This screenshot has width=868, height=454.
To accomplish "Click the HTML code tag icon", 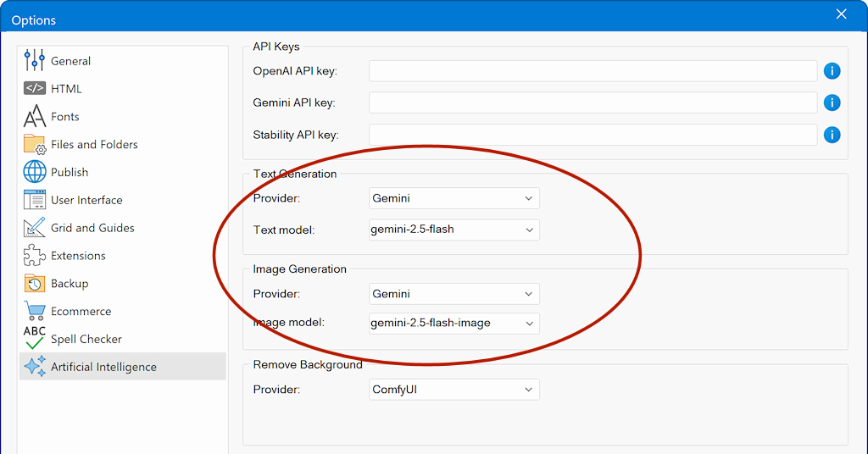I will coord(34,88).
